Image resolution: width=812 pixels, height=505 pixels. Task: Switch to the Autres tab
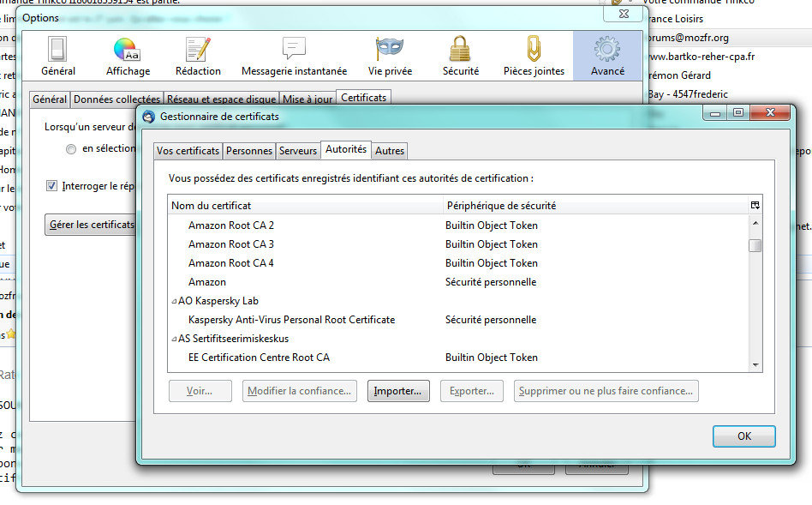click(390, 151)
